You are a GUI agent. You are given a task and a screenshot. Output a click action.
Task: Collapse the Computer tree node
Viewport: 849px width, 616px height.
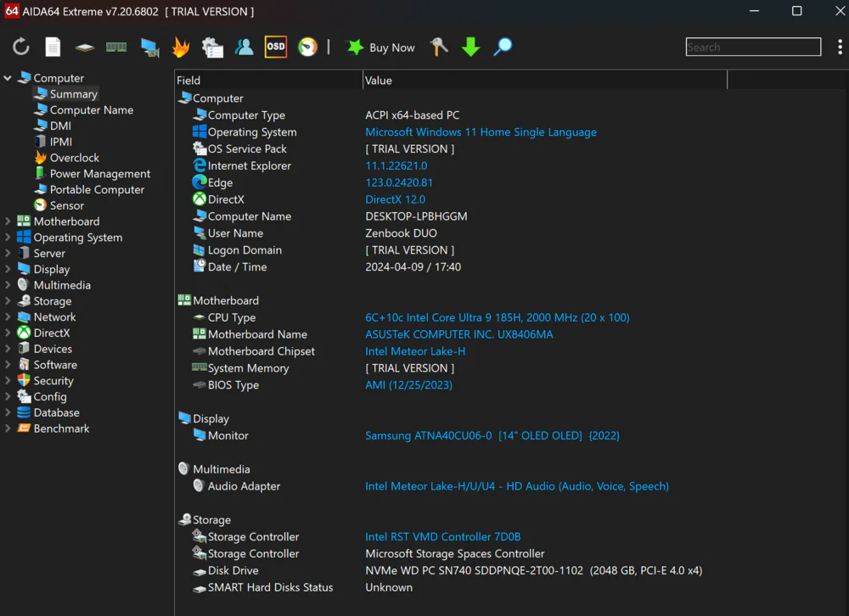[x=8, y=79]
